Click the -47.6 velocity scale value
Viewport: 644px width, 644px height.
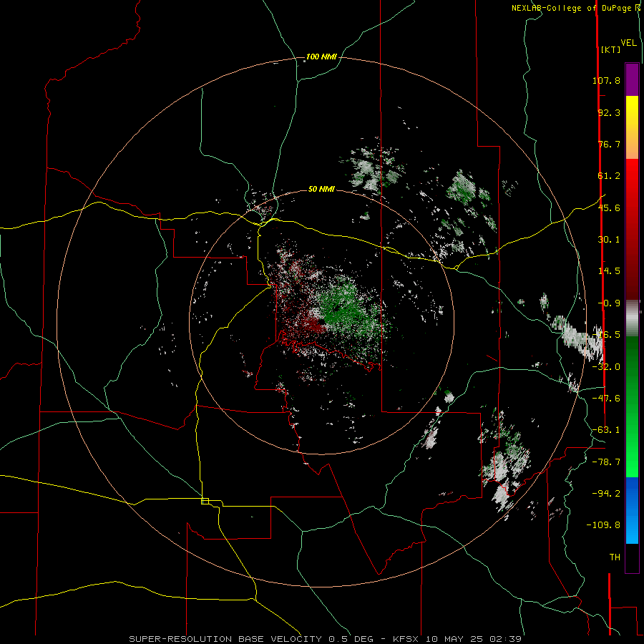606,399
